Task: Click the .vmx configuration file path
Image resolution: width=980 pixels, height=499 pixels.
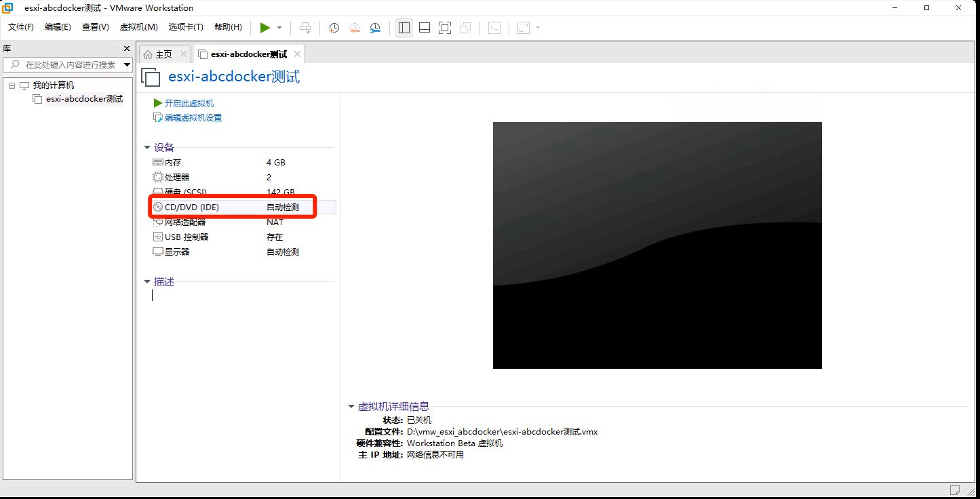Action: click(502, 432)
